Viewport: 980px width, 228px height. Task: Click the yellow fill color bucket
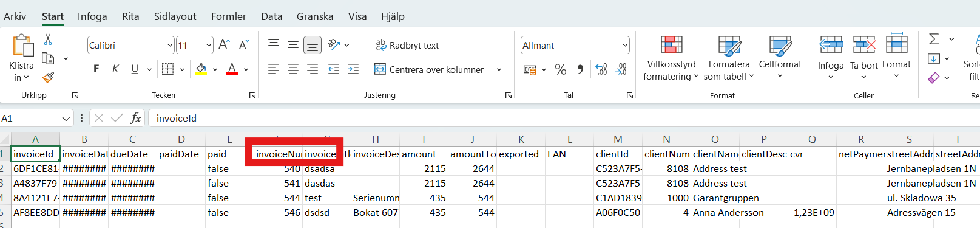pyautogui.click(x=201, y=69)
